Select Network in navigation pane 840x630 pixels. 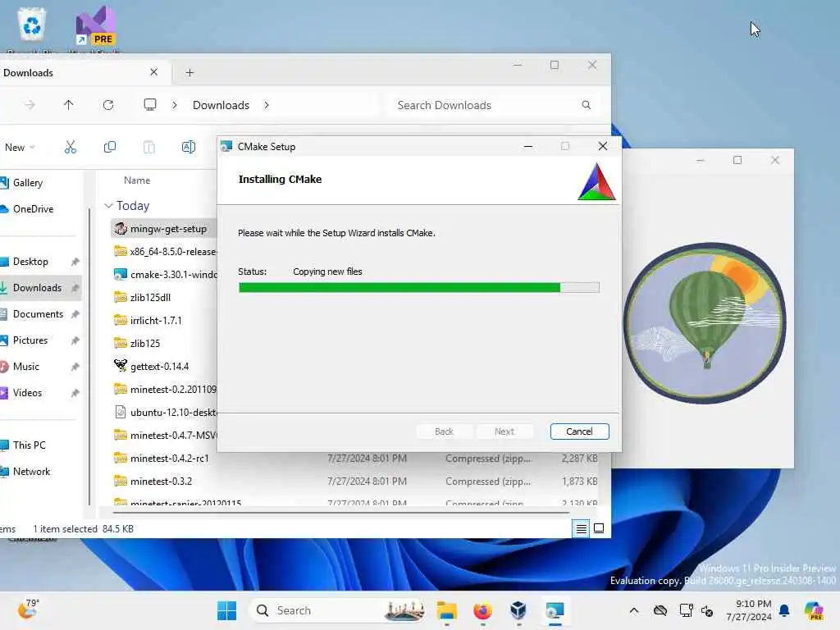coord(31,472)
